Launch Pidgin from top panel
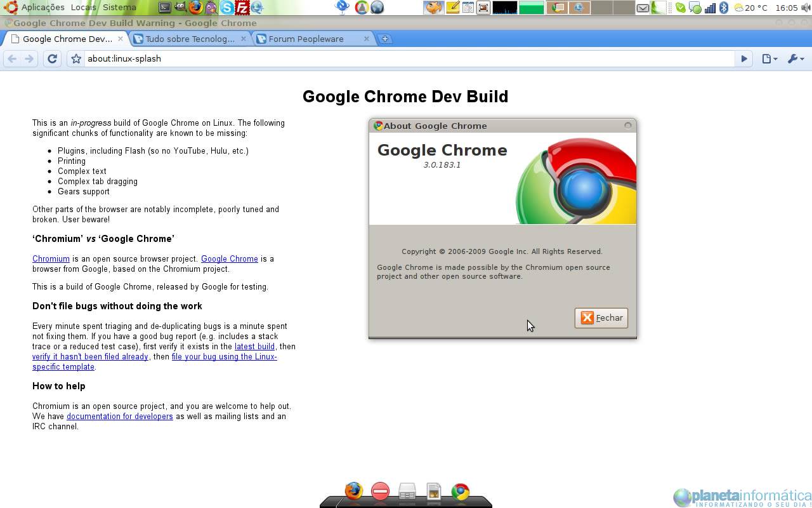The height and width of the screenshot is (508, 812). point(211,8)
